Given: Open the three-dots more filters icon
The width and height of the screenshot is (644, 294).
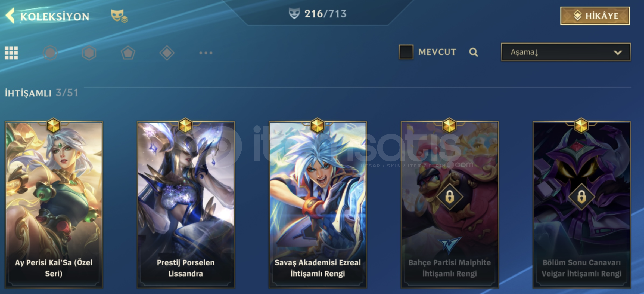Looking at the screenshot, I should click(x=206, y=53).
